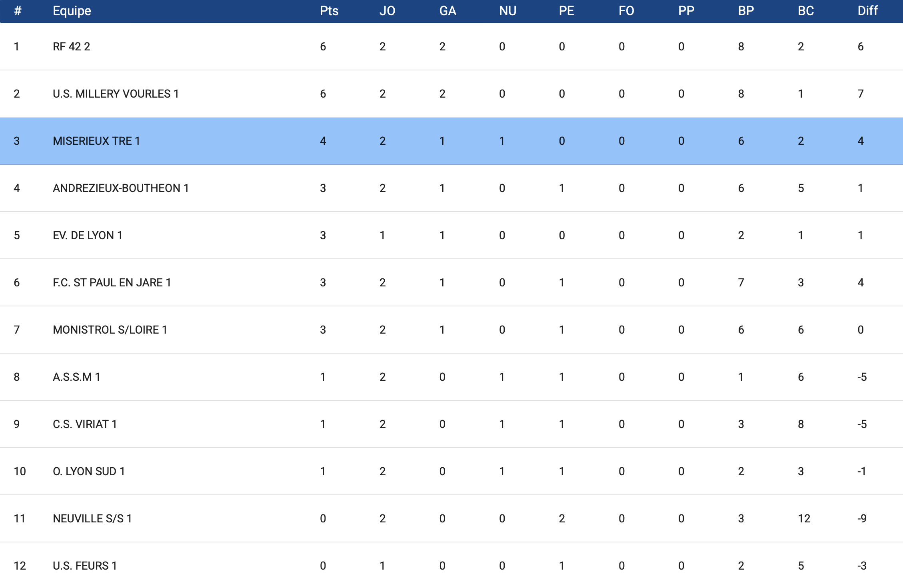Image resolution: width=903 pixels, height=588 pixels.
Task: Click the JO column header
Action: 387,11
